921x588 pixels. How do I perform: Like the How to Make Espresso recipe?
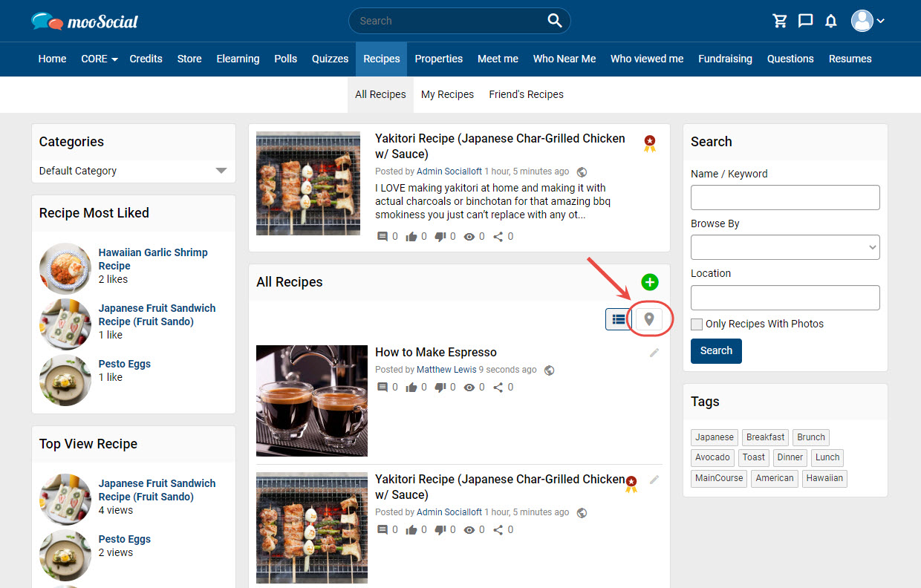point(411,388)
